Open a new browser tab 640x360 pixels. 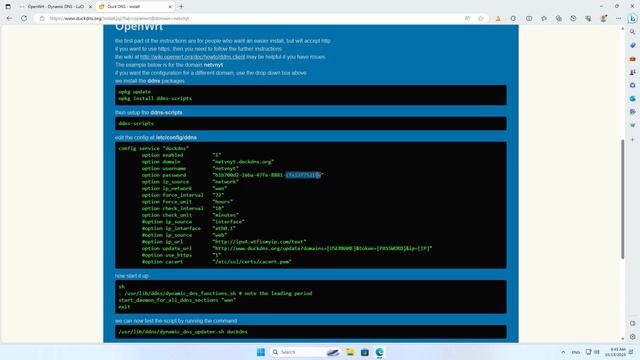pyautogui.click(x=181, y=7)
